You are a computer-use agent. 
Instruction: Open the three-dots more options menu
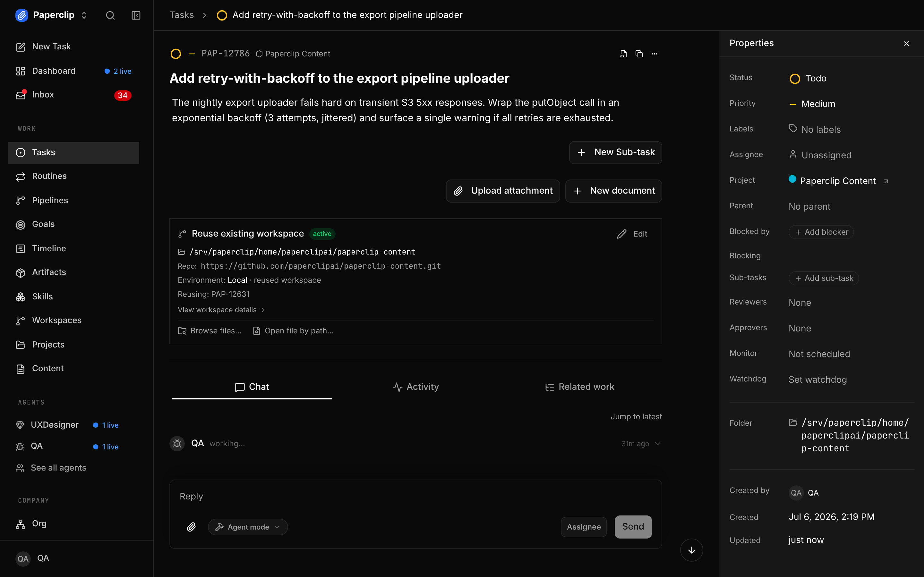pos(654,54)
